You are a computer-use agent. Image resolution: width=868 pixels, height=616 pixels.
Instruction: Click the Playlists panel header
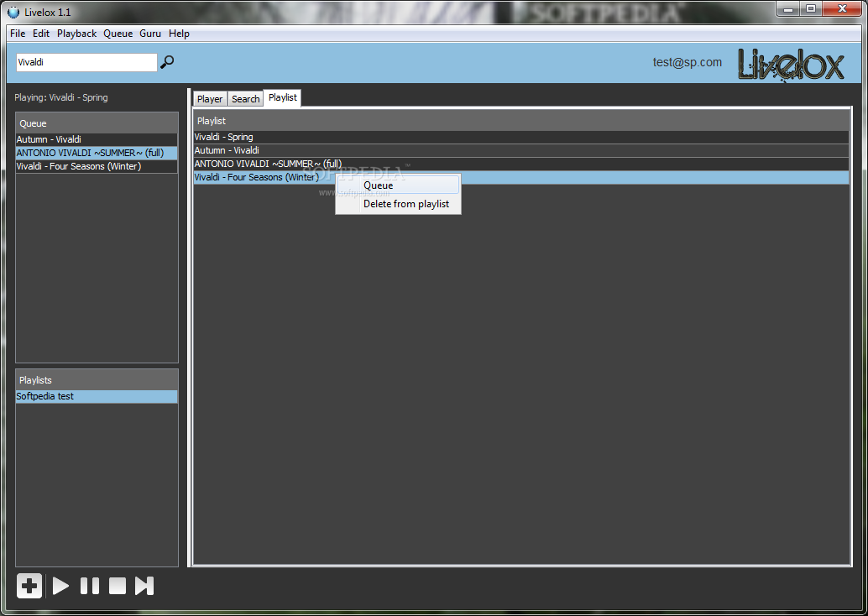[x=97, y=379]
